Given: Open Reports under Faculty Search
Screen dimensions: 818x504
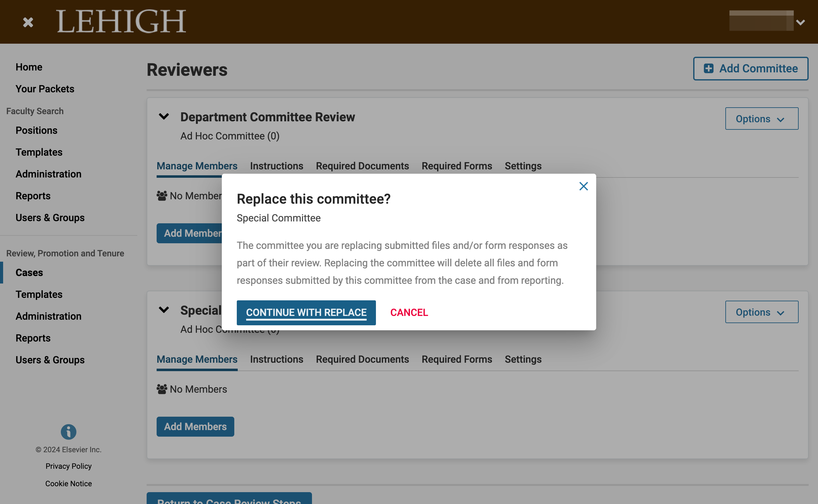Looking at the screenshot, I should point(33,196).
